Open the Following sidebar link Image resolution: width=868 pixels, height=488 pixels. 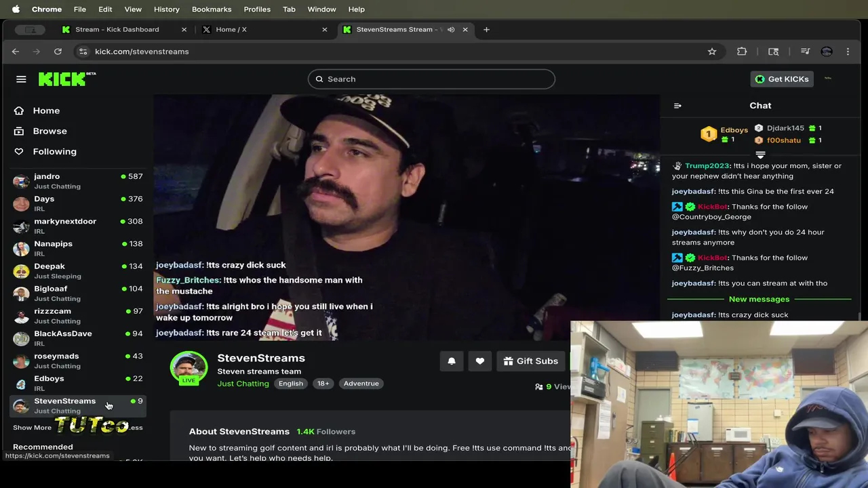[x=54, y=151]
